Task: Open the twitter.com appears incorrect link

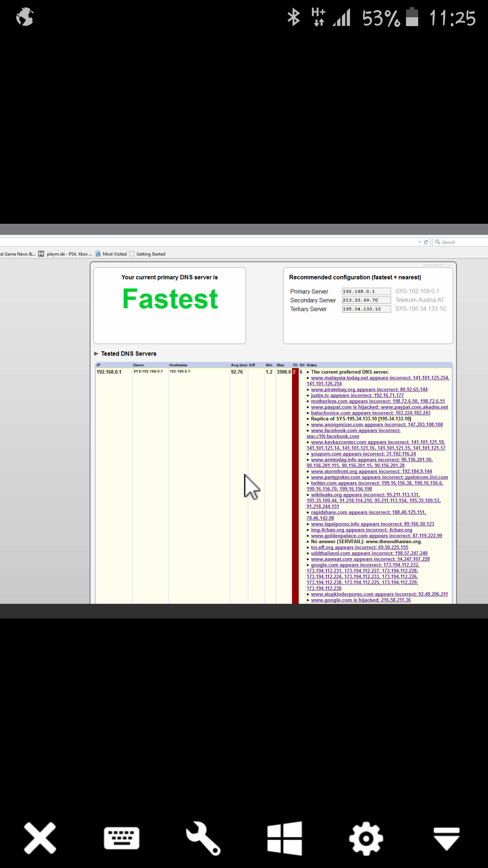Action: pos(377,483)
